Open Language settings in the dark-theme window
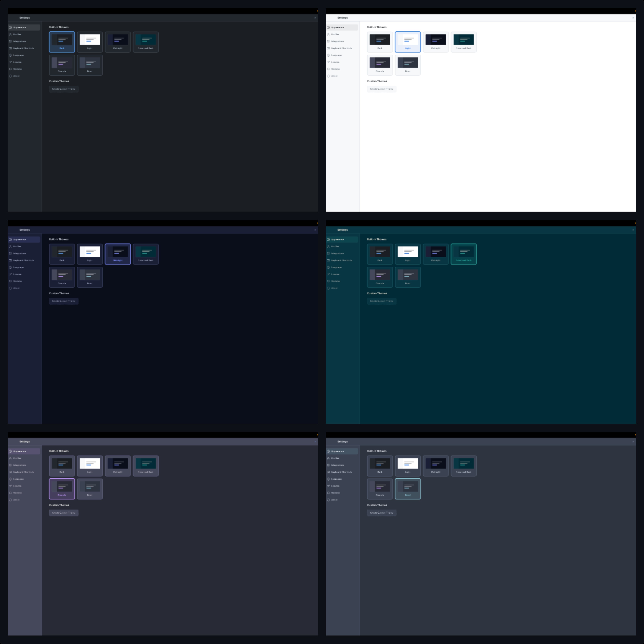644x644 pixels. (24, 55)
